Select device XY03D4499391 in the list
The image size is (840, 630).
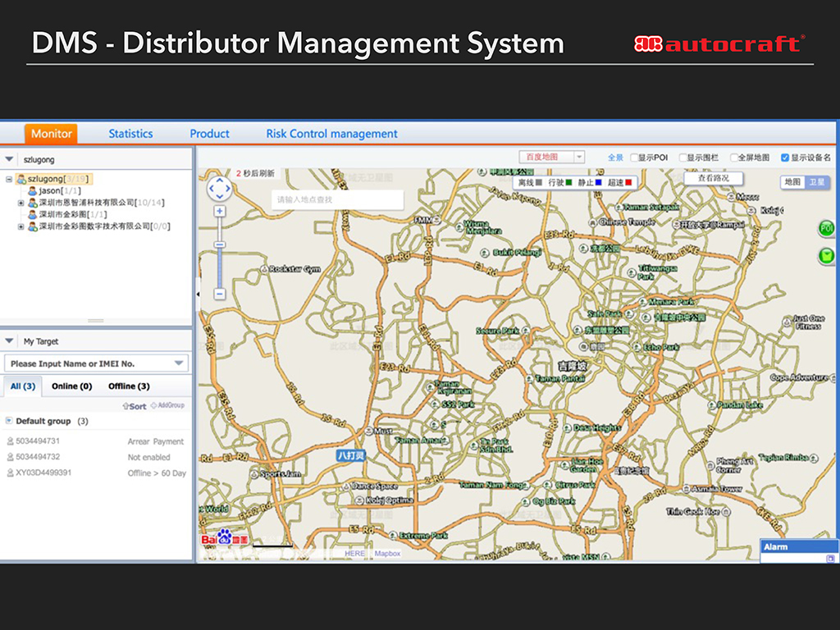coord(43,473)
